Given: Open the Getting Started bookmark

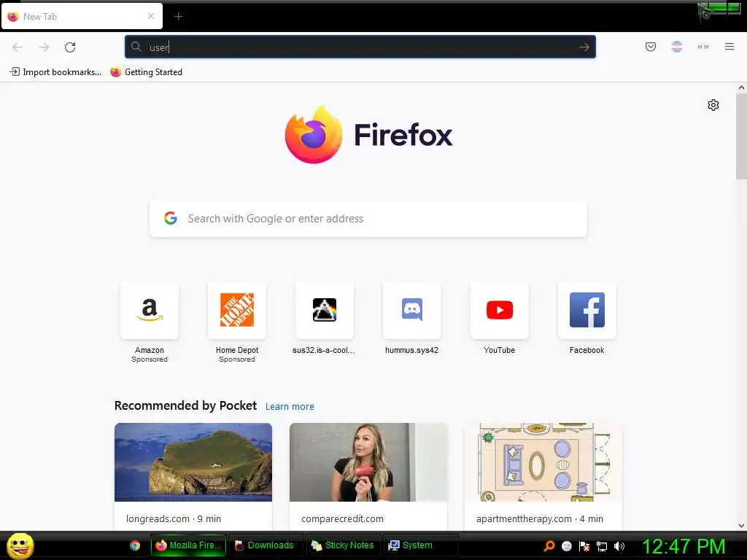Looking at the screenshot, I should (x=146, y=72).
